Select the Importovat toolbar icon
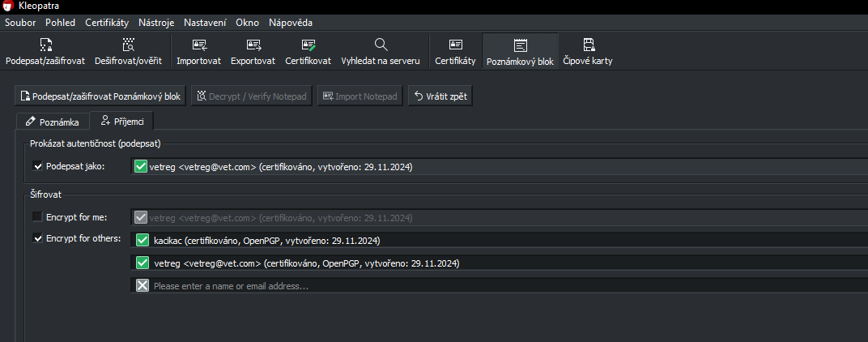 (200, 52)
